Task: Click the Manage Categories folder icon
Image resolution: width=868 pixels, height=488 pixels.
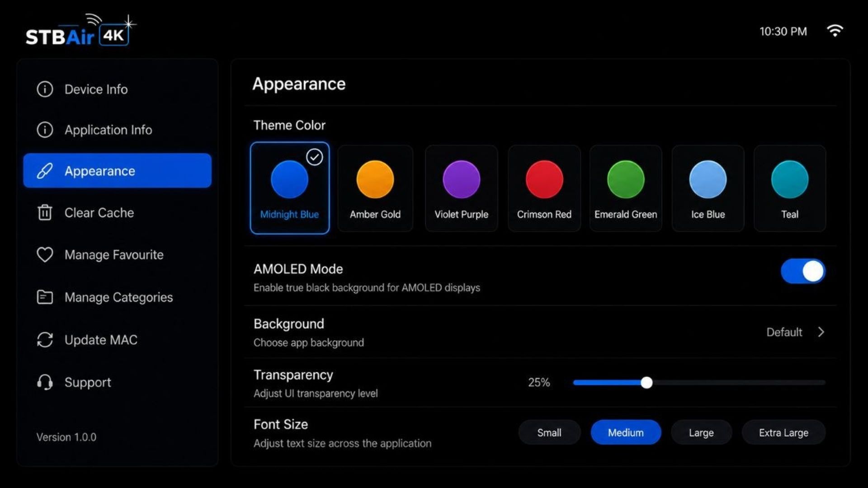Action: [x=45, y=297]
